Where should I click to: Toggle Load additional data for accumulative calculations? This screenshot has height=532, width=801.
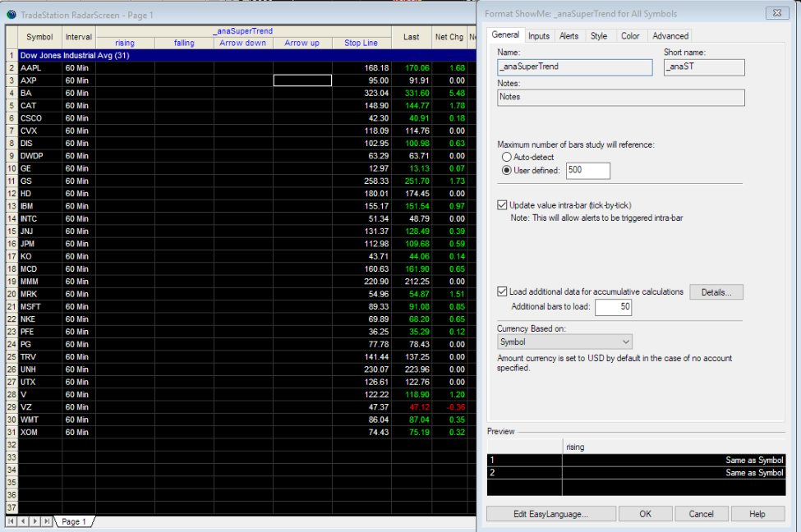502,291
